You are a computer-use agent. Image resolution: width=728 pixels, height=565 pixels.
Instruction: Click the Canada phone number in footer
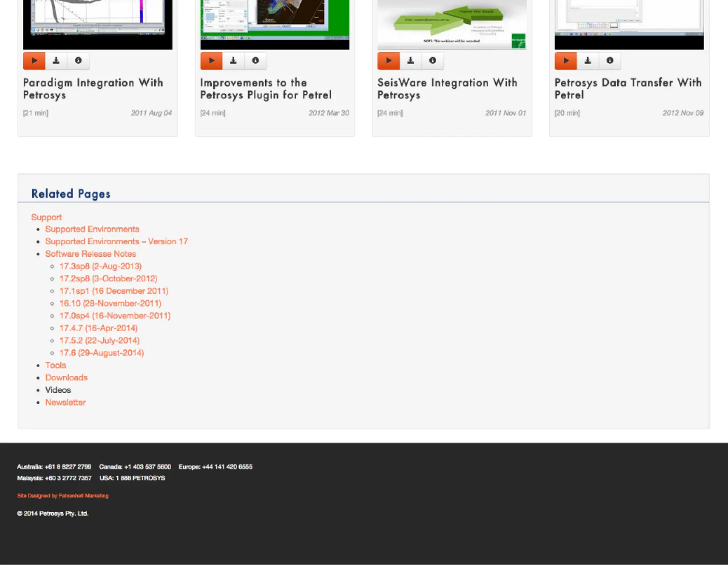click(135, 467)
